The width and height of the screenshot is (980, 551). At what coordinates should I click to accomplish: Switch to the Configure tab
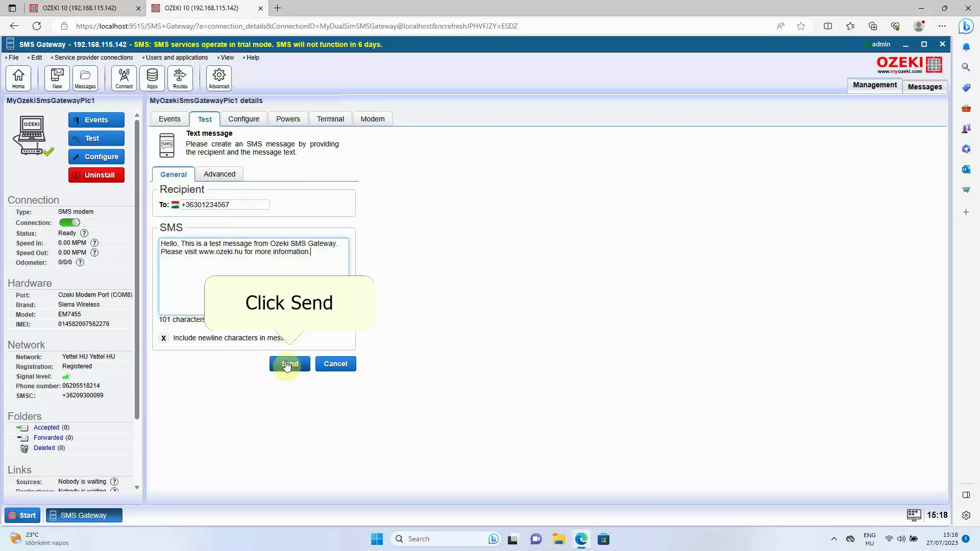[x=244, y=118]
